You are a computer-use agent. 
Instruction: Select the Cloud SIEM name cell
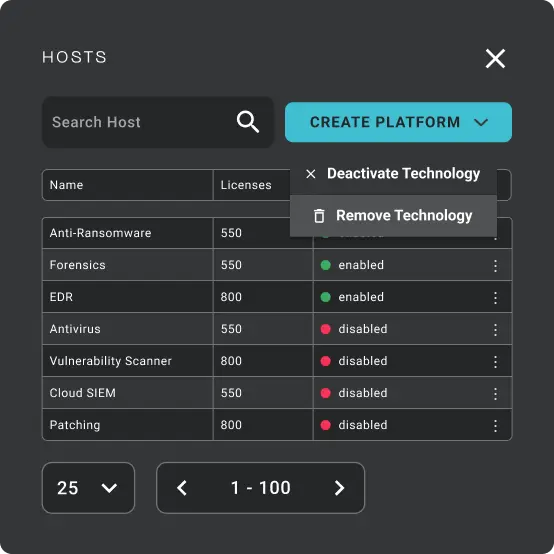pyautogui.click(x=128, y=393)
